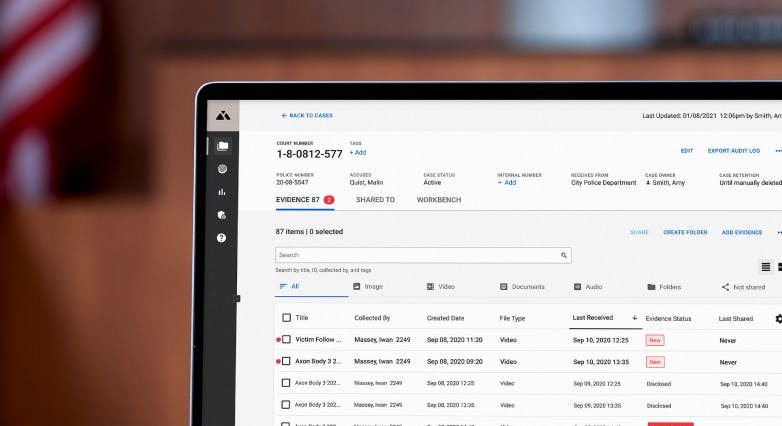
Task: Open the Cases folder icon in the sidebar
Action: (x=222, y=146)
